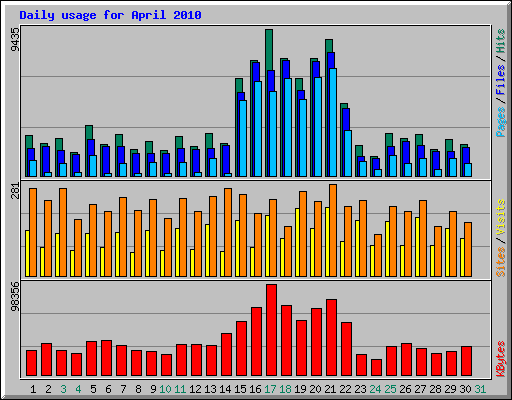Screen dimensions: 512x400
Task: Click day label 15 on the x-axis
Action: (240, 389)
